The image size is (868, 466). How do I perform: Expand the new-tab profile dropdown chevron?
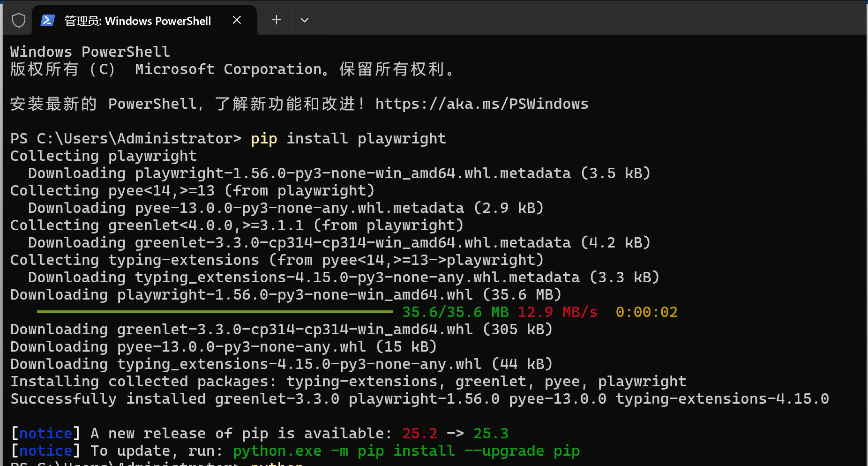tap(305, 20)
